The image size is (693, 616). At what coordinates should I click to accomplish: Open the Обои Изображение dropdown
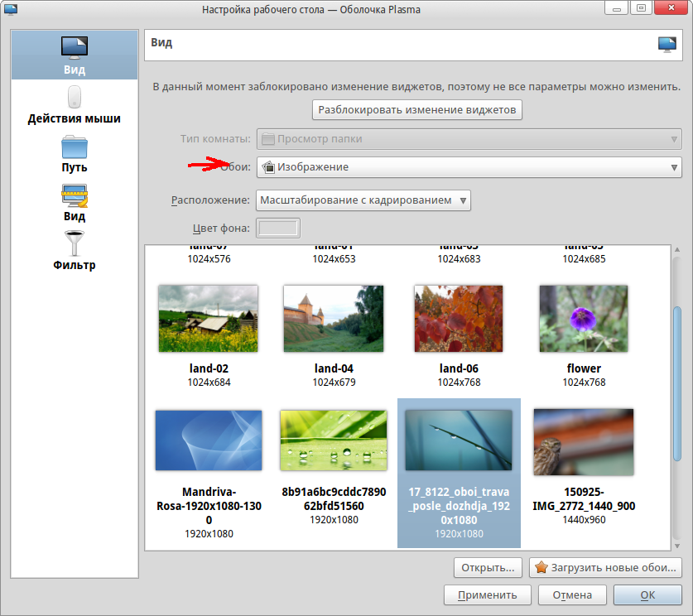469,167
